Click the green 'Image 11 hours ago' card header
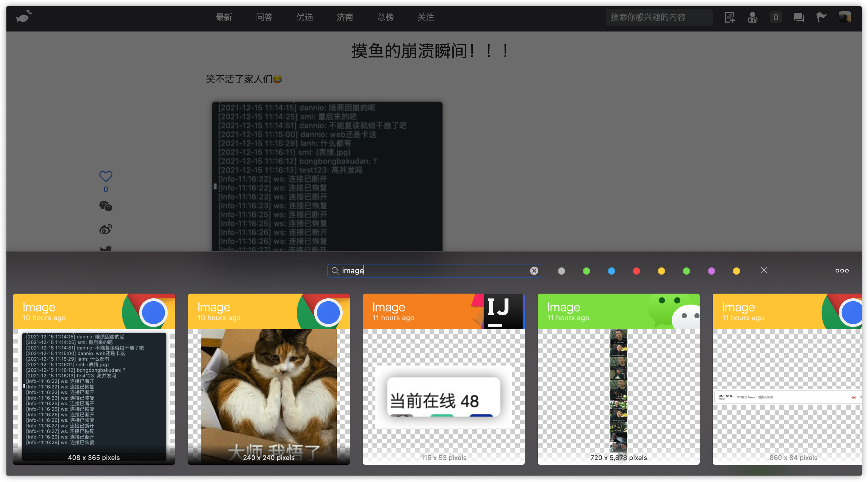This screenshot has width=868, height=482. click(x=618, y=311)
